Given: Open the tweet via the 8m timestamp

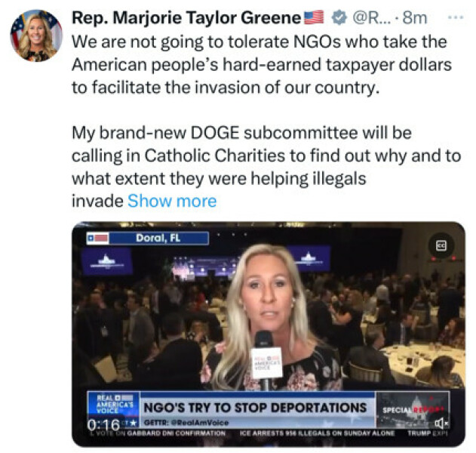Looking at the screenshot, I should [x=415, y=18].
